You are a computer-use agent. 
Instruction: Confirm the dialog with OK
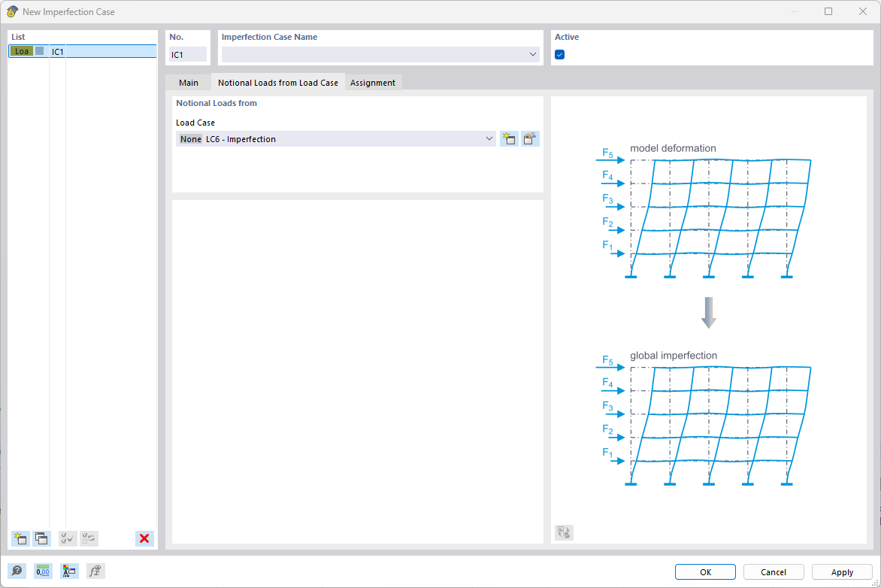tap(704, 571)
